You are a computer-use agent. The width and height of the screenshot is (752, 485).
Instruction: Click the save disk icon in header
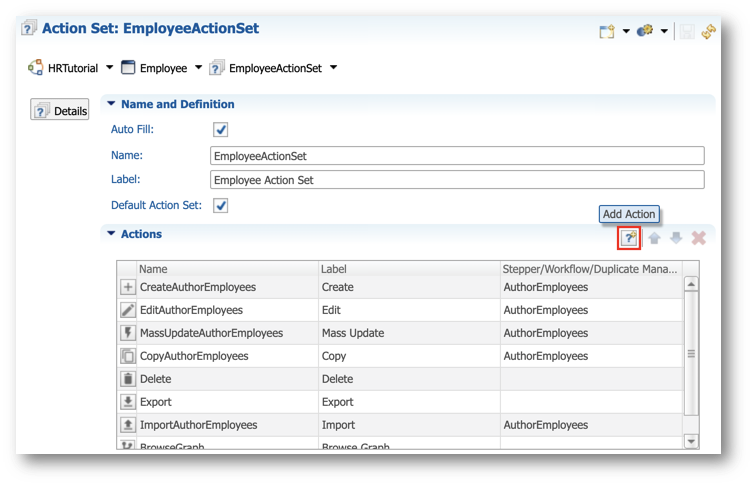[x=687, y=32]
